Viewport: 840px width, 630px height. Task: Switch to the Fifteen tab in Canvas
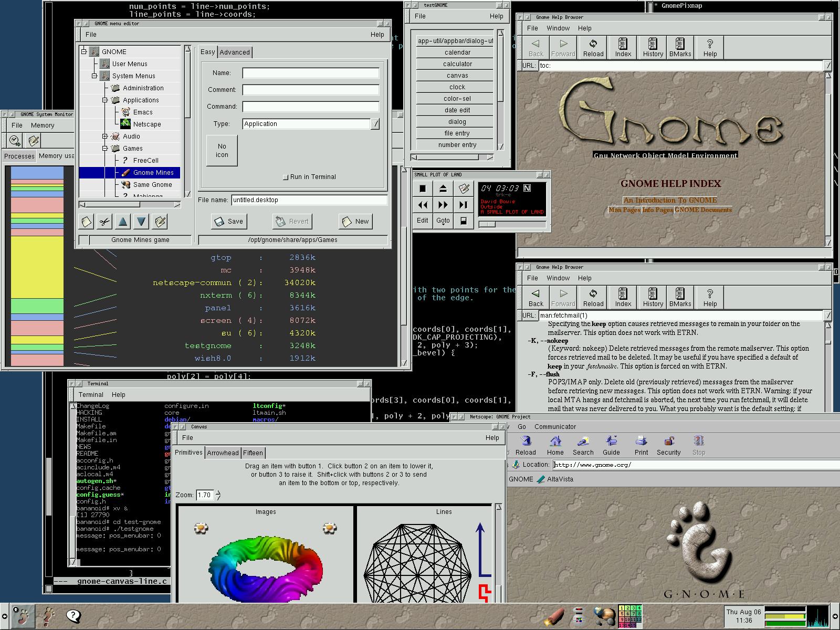tap(253, 453)
